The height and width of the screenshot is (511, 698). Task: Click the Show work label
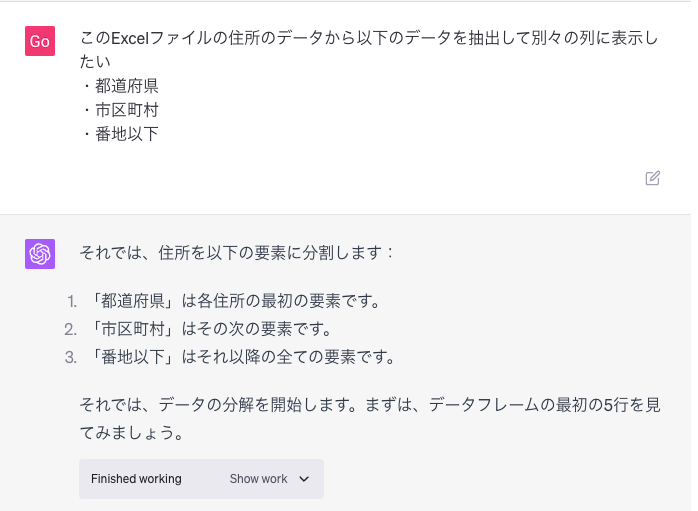tap(258, 479)
